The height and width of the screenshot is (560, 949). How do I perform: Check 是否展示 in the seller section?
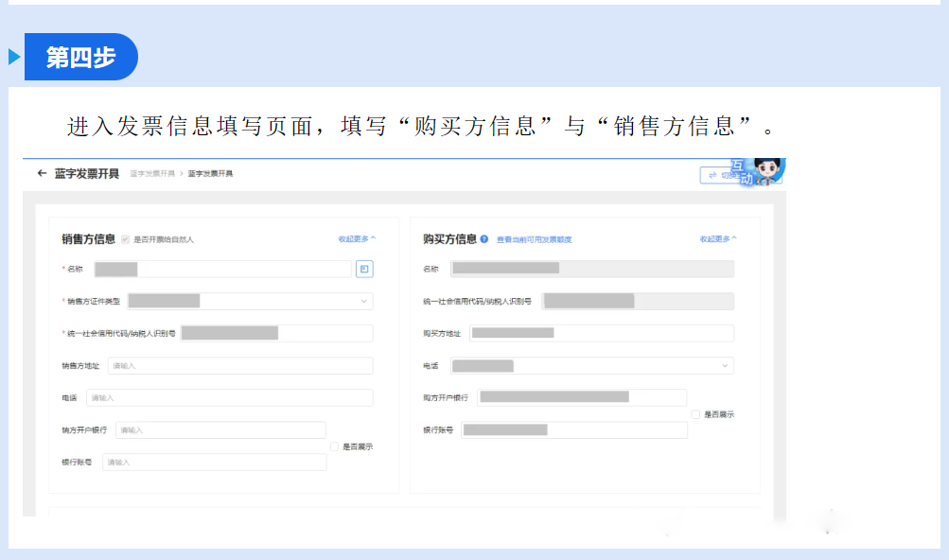335,446
